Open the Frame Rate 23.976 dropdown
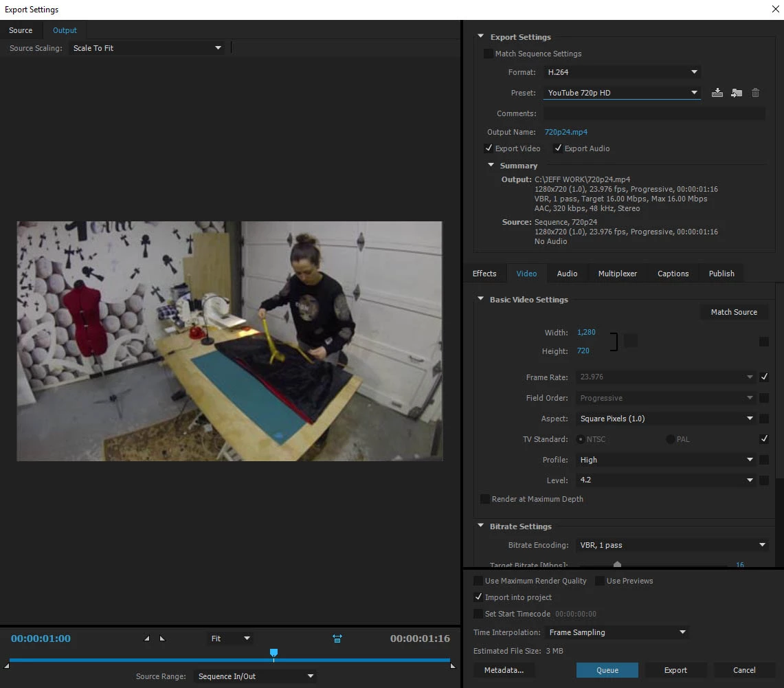 (x=666, y=377)
